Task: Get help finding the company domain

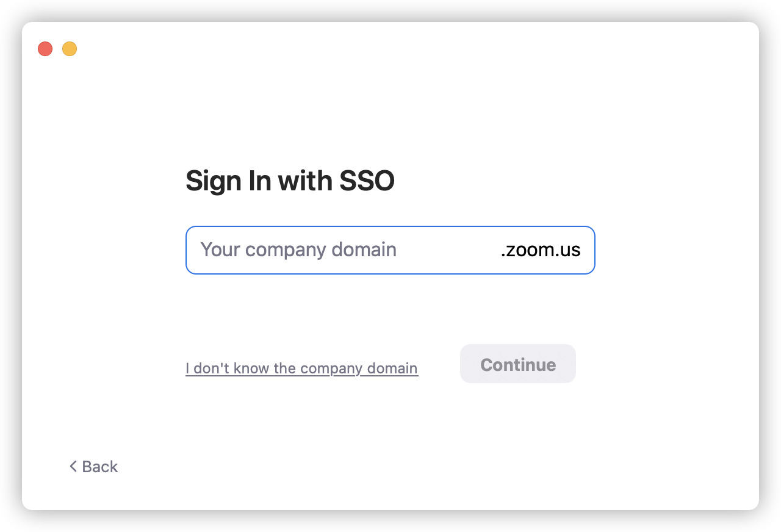Action: click(301, 368)
